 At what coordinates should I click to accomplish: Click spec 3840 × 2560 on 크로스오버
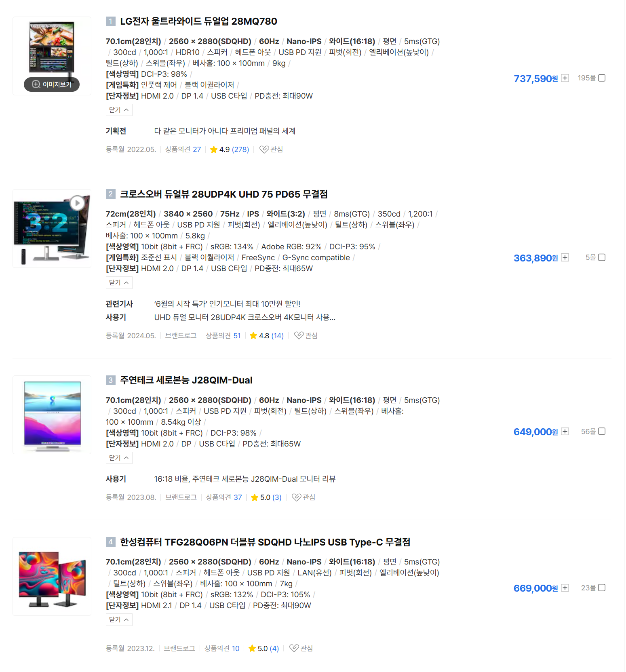click(x=188, y=214)
